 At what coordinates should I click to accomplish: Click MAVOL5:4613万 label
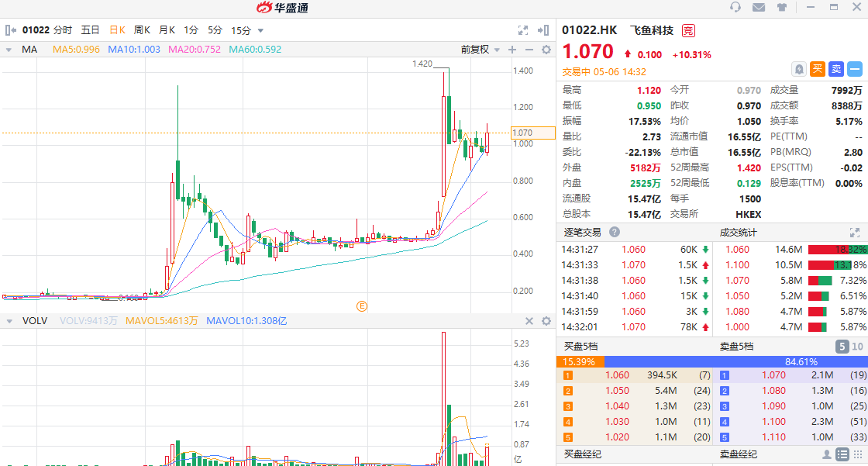(161, 321)
